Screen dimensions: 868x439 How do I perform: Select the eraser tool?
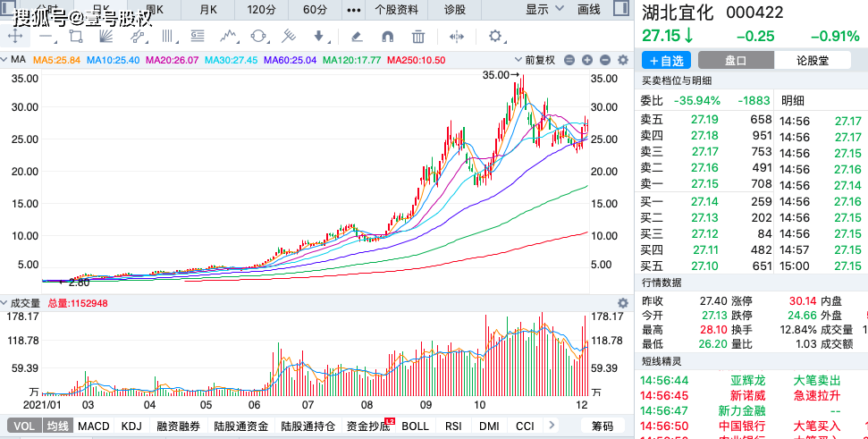(357, 37)
